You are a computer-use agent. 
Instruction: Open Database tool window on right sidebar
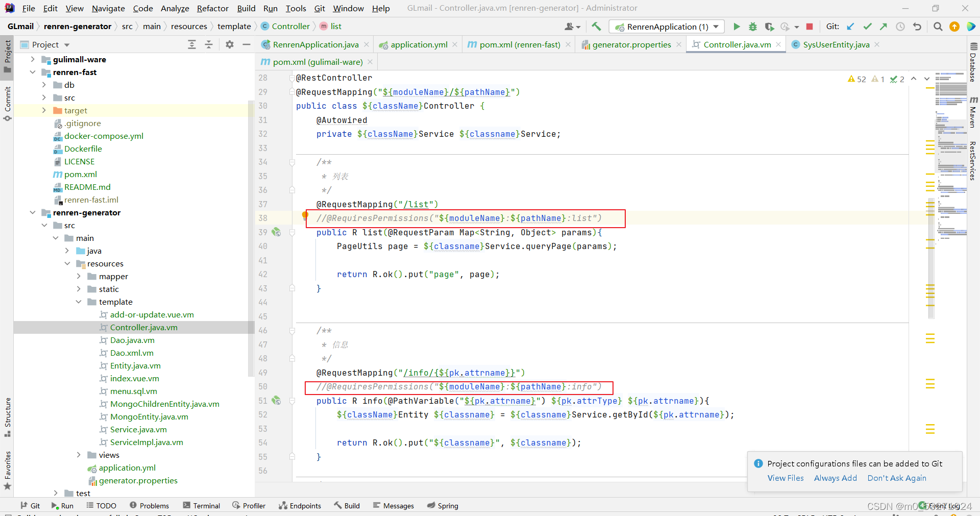pos(973,61)
